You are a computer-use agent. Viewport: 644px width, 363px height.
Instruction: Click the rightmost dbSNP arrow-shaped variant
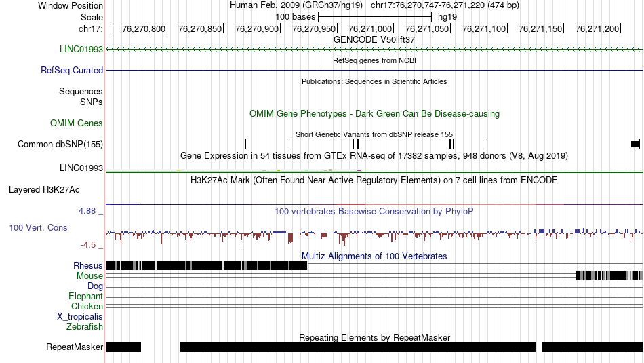tap(635, 144)
